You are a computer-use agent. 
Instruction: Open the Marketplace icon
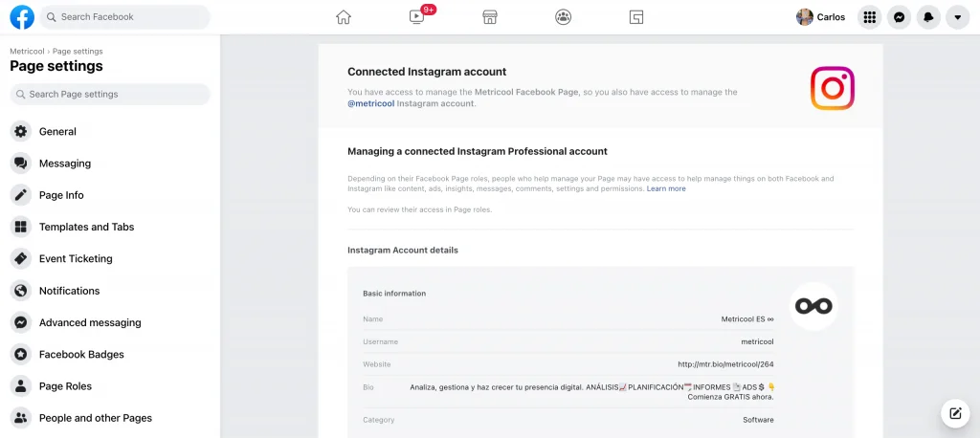coord(490,17)
